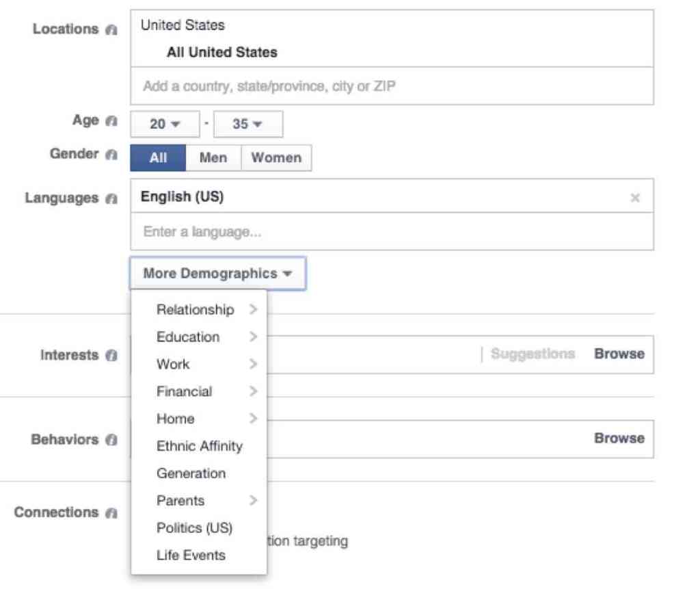700x589 pixels.
Task: Expand the Relationship submenu
Action: [198, 310]
